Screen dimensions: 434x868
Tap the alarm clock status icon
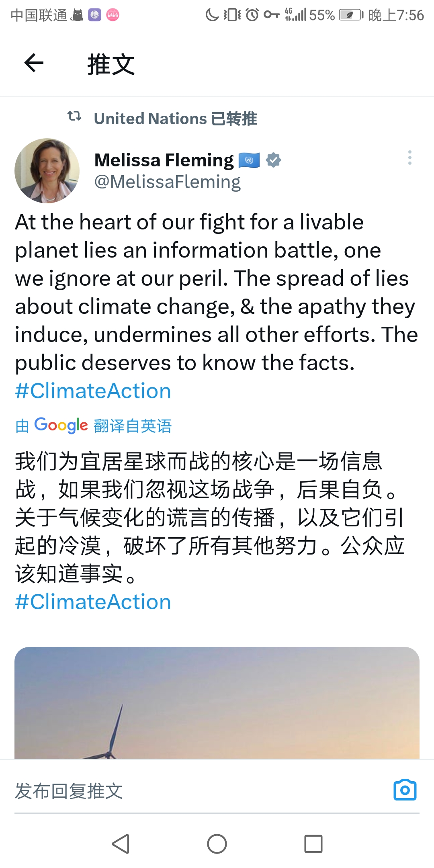[x=252, y=15]
